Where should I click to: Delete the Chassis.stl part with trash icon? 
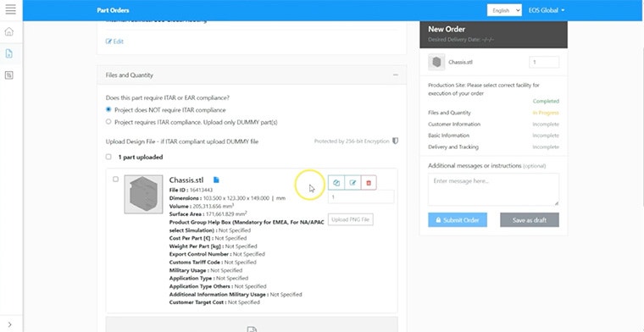369,183
